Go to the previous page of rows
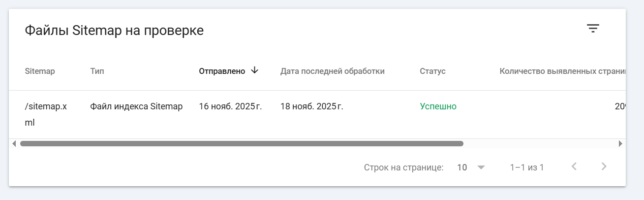 (574, 167)
